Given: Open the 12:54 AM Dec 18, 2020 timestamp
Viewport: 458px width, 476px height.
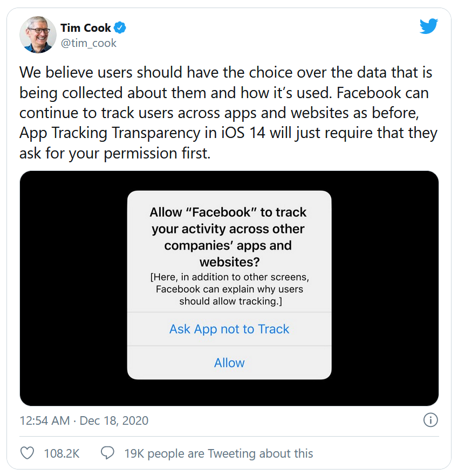Looking at the screenshot, I should point(84,421).
